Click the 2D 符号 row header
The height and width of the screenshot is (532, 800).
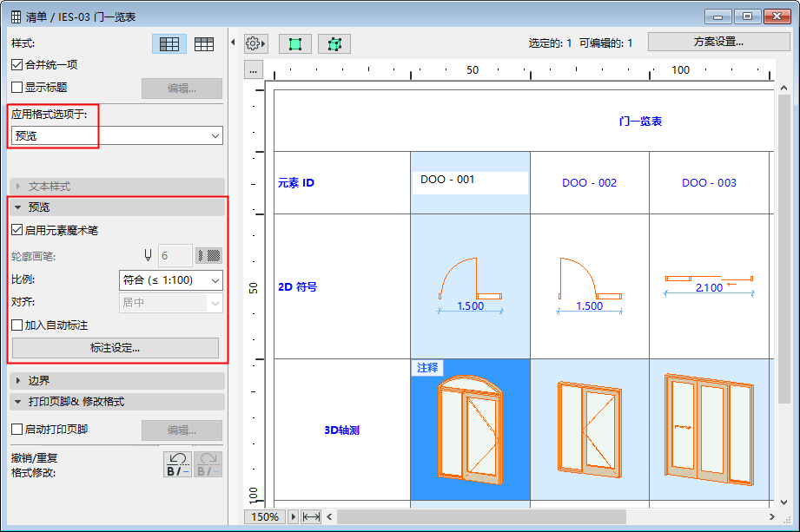(297, 287)
